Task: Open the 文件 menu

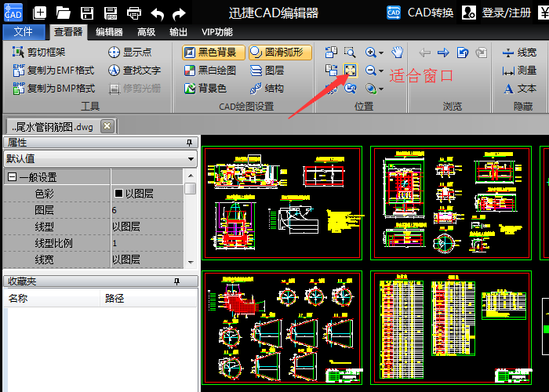Action: click(x=24, y=32)
